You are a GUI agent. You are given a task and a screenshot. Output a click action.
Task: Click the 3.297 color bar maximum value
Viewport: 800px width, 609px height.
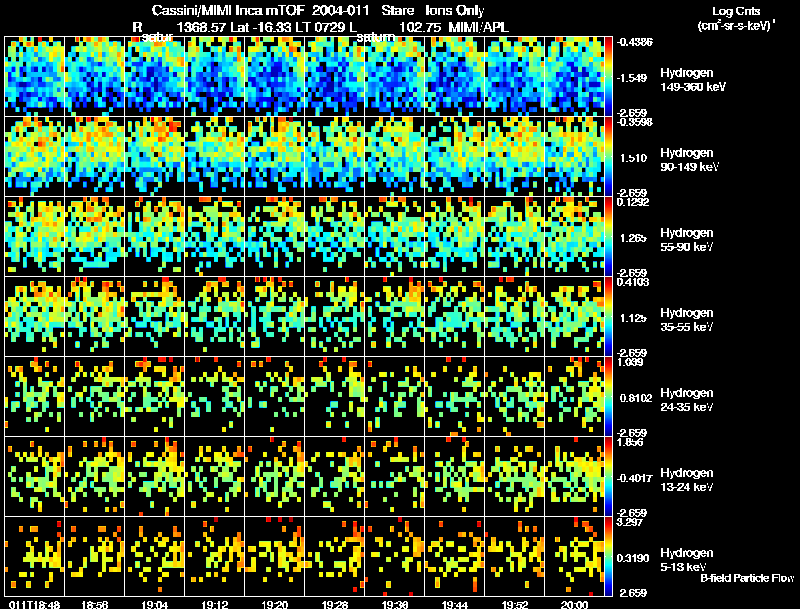630,522
